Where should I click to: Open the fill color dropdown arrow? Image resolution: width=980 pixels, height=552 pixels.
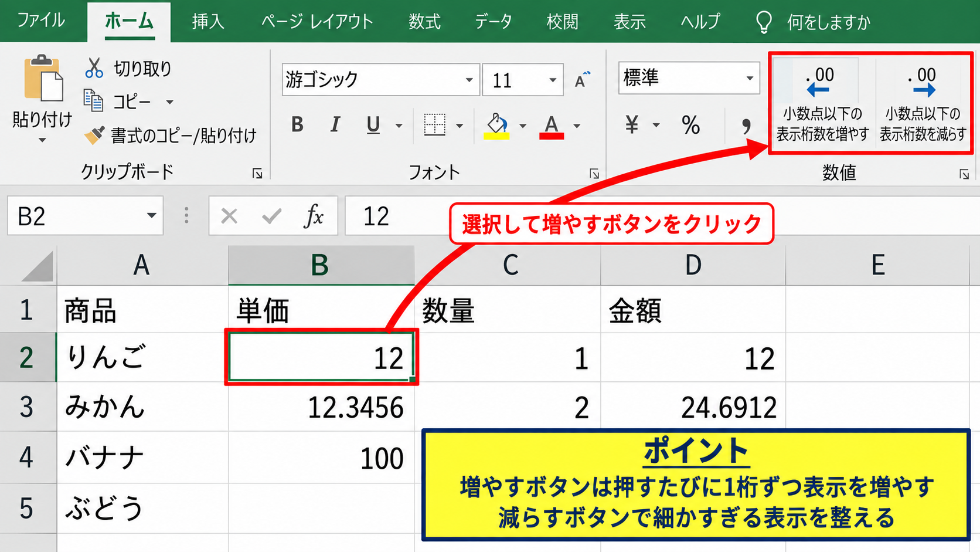pos(522,126)
